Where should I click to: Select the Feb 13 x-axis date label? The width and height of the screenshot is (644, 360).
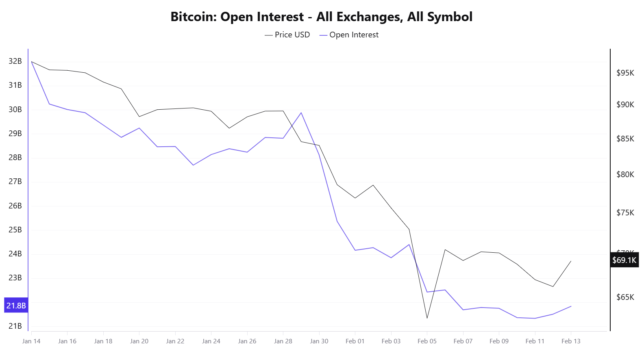click(571, 341)
